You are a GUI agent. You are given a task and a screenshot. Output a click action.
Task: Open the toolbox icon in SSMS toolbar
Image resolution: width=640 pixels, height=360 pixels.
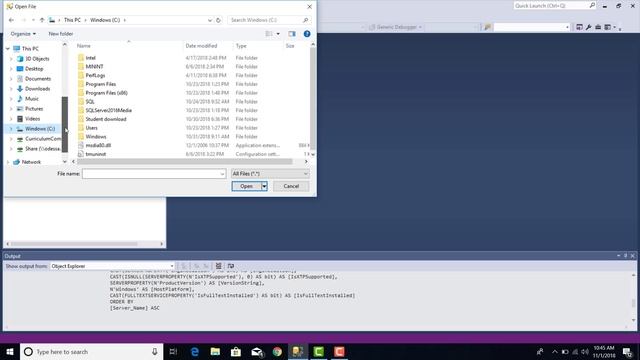tap(598, 27)
